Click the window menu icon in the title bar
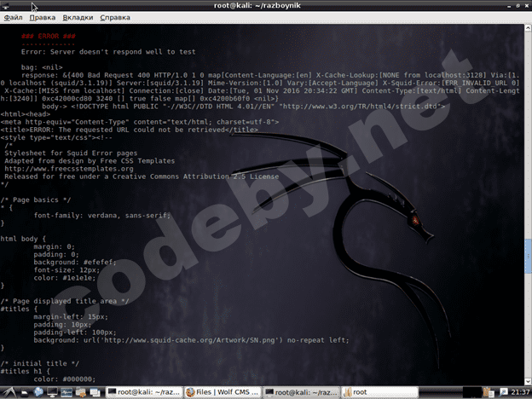Screen dimensions: 532x399 click(5, 6)
